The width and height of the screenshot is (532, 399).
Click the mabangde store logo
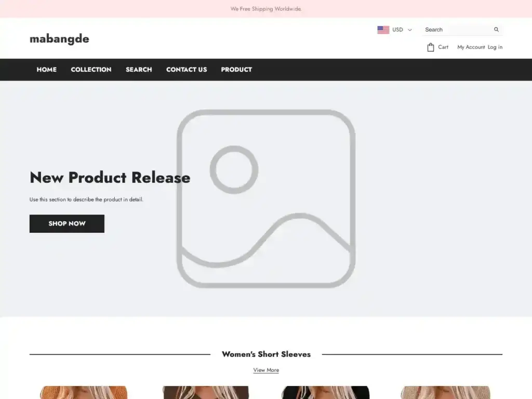pyautogui.click(x=59, y=38)
